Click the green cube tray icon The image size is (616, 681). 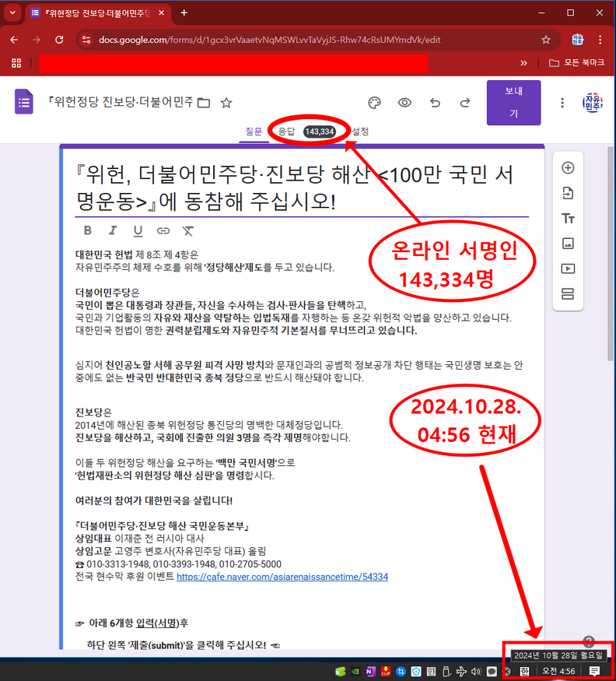pyautogui.click(x=341, y=672)
